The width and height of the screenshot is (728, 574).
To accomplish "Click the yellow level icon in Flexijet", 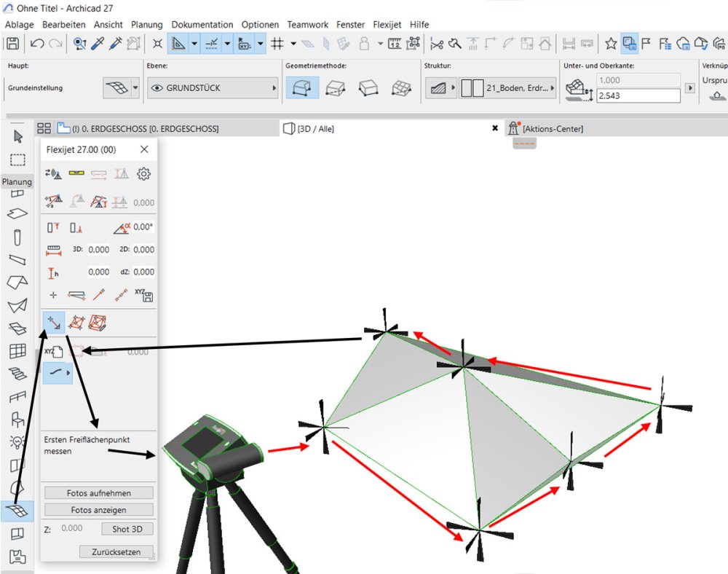I will coord(76,173).
